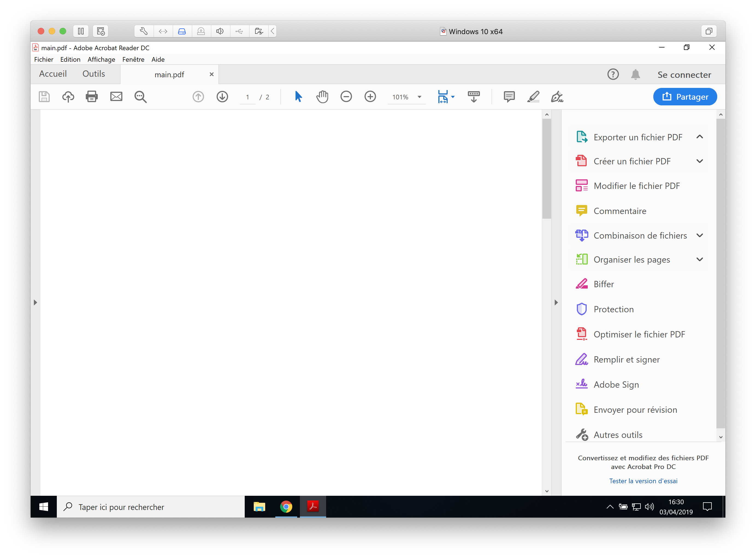Switch to the Outils tab

(x=93, y=74)
